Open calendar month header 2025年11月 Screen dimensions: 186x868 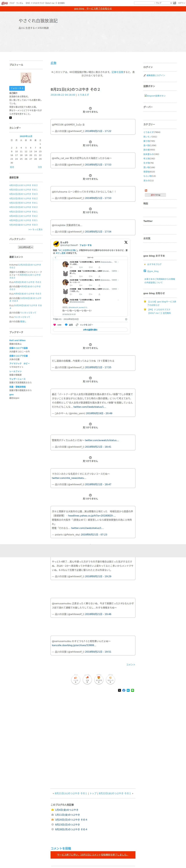pos(26,136)
